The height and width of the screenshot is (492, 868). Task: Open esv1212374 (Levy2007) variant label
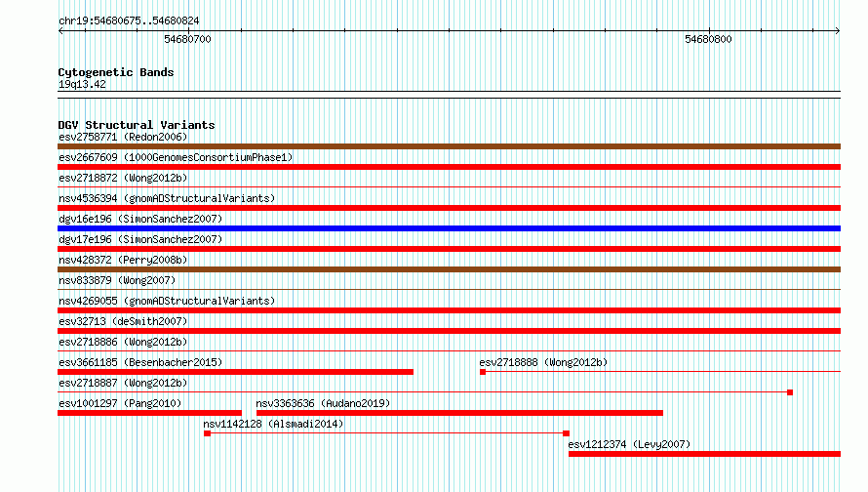click(x=629, y=444)
